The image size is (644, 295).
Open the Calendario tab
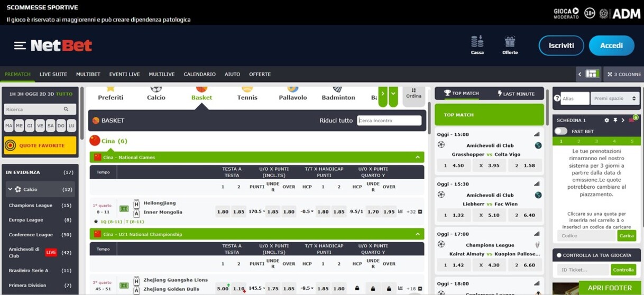coord(199,74)
